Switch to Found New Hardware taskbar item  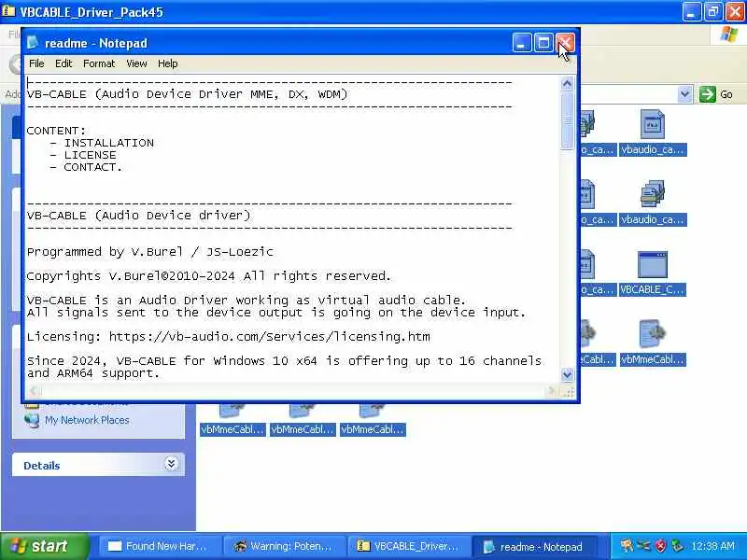tap(159, 547)
